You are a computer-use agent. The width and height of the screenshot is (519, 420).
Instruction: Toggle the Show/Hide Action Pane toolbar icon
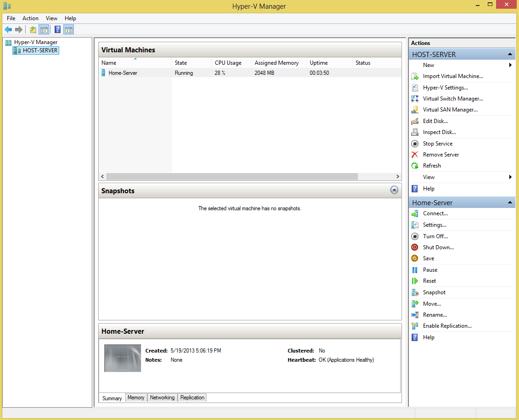click(x=68, y=30)
